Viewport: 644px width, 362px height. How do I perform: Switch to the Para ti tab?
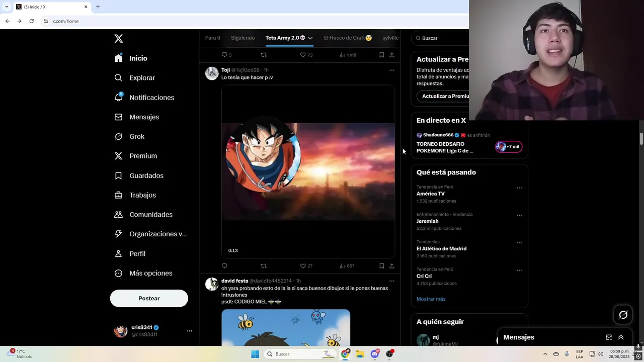(213, 38)
